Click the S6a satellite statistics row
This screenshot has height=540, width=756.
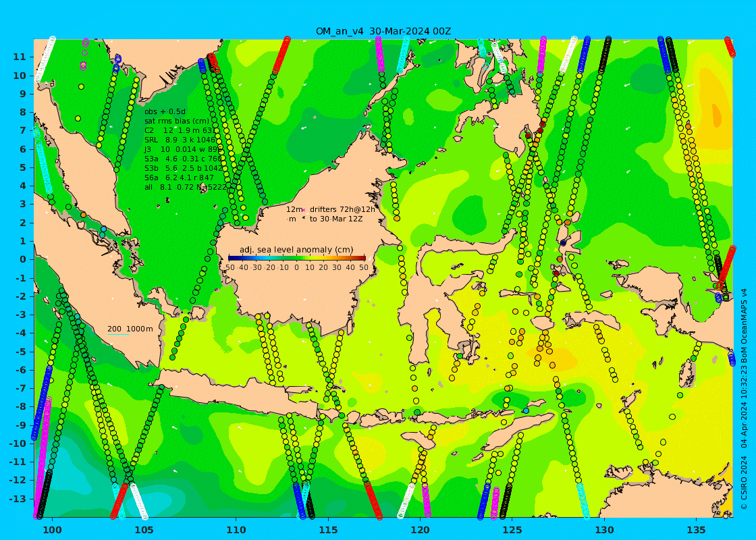click(180, 178)
